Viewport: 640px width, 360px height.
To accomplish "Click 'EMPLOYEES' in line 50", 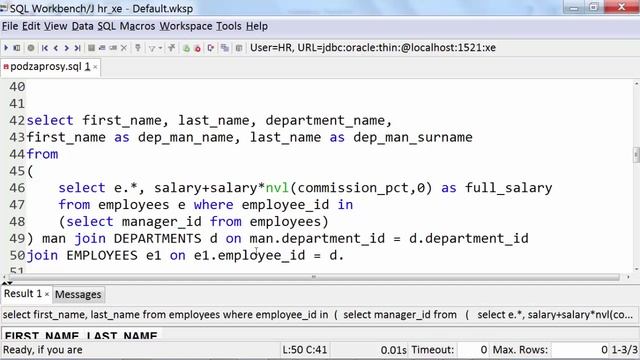I will [x=102, y=256].
